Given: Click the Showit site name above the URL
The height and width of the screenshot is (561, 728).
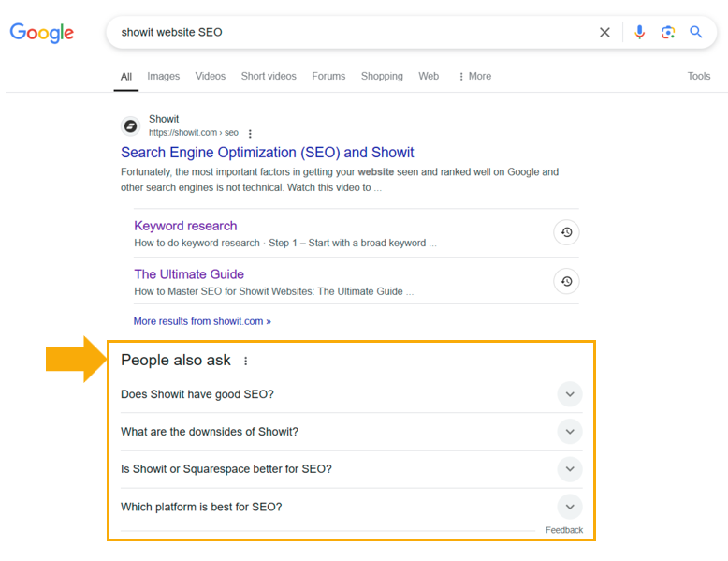Looking at the screenshot, I should point(164,119).
